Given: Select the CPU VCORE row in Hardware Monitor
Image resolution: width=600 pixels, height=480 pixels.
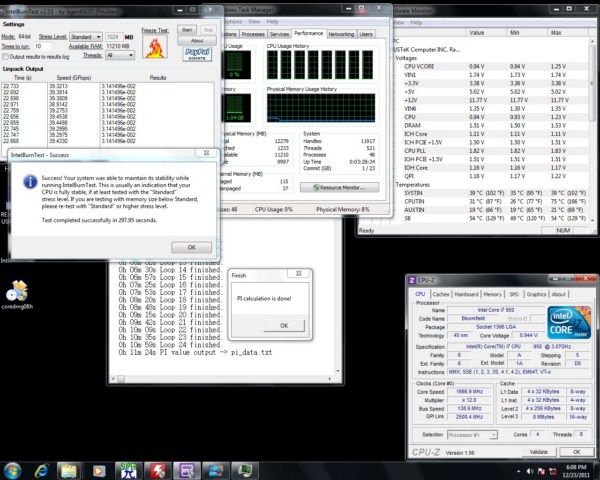Looking at the screenshot, I should point(492,66).
